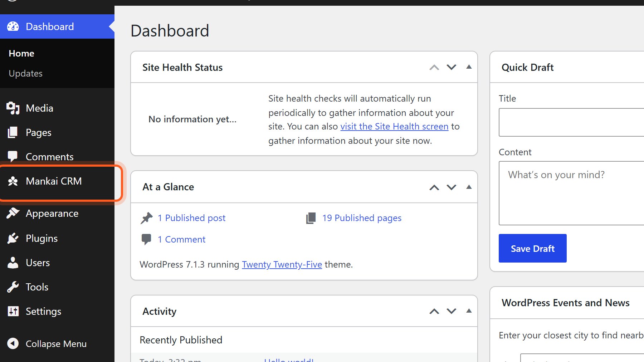This screenshot has height=362, width=644.
Task: Click the Save Draft button
Action: point(533,248)
